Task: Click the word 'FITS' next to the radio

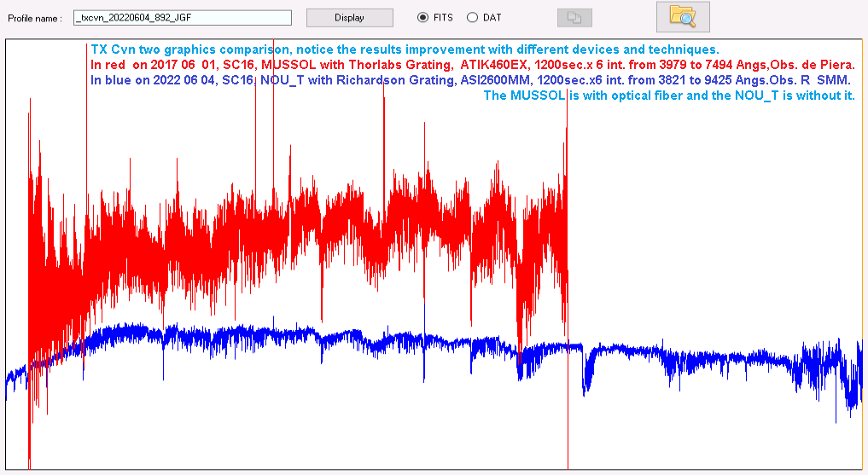Action: 443,18
